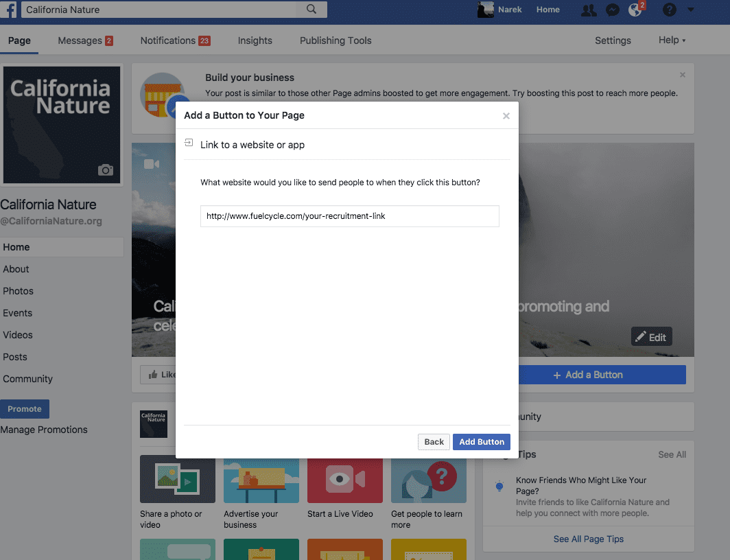Click the California Nature profile picture
The height and width of the screenshot is (560, 730).
pyautogui.click(x=62, y=125)
